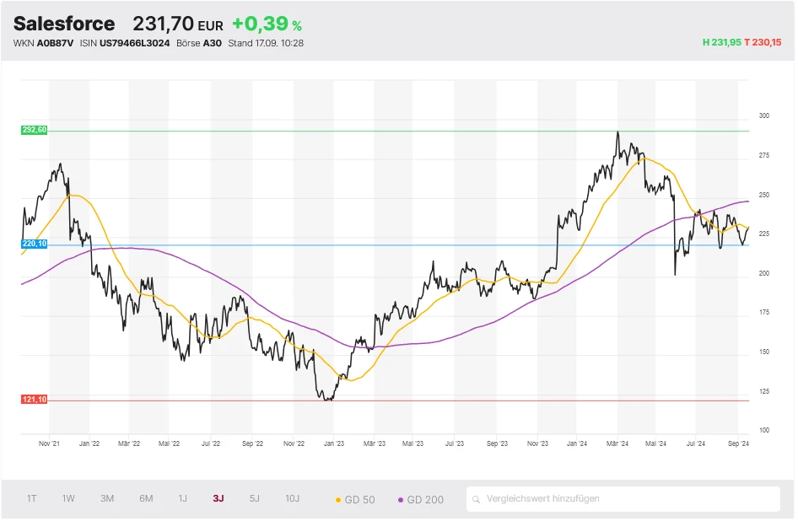
Task: Switch chart to 1W range
Action: 68,498
